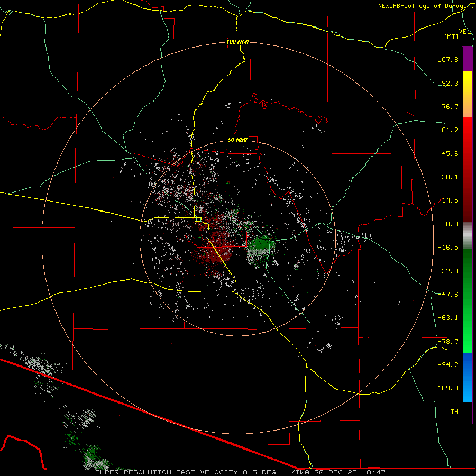Click the purple segment of the color bar
Screen dimensions: 476x476
(x=467, y=59)
